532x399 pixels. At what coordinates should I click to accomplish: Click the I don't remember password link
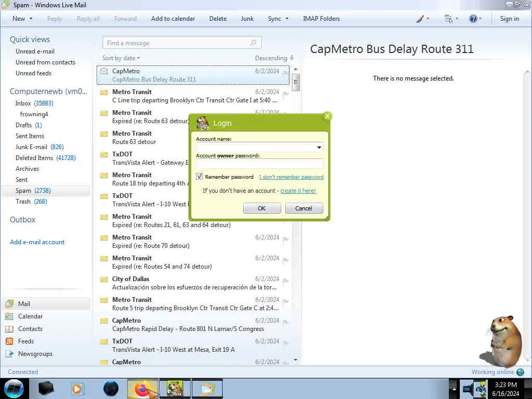tap(291, 177)
